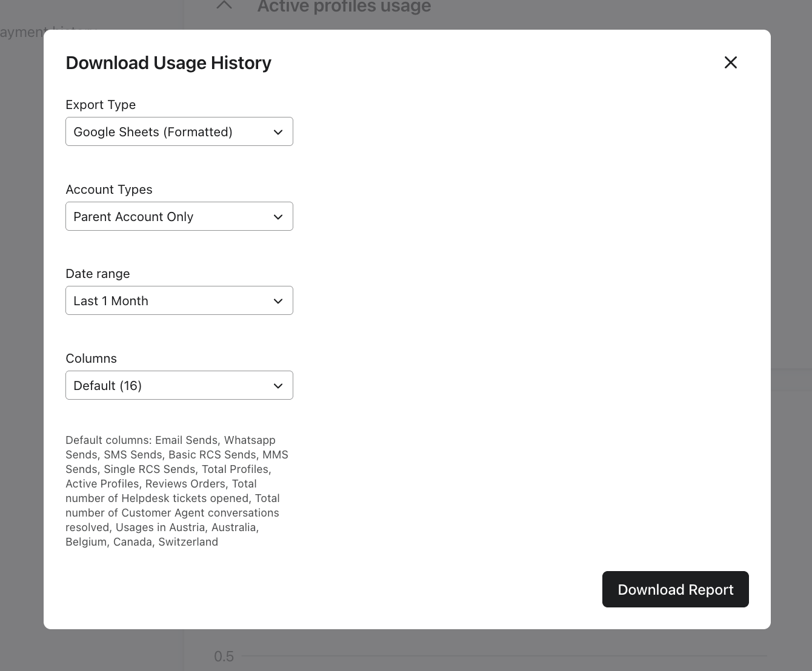Close the Download Usage History dialog

(730, 62)
